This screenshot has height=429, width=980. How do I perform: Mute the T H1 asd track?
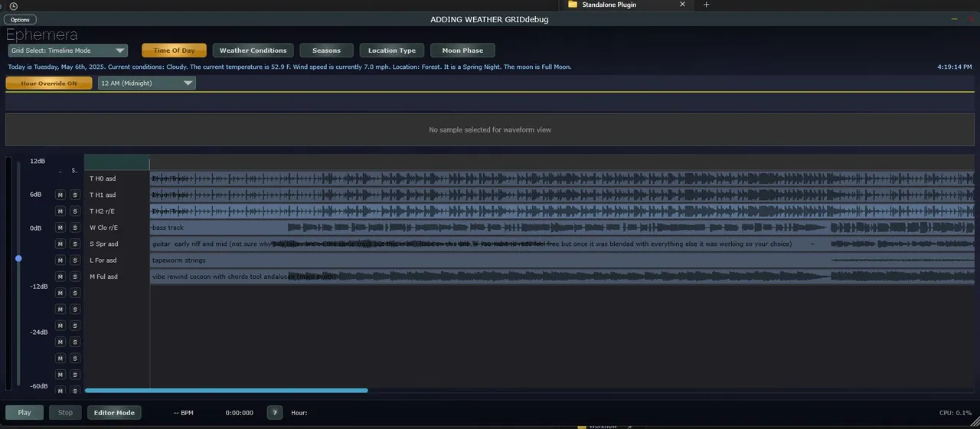(x=60, y=195)
